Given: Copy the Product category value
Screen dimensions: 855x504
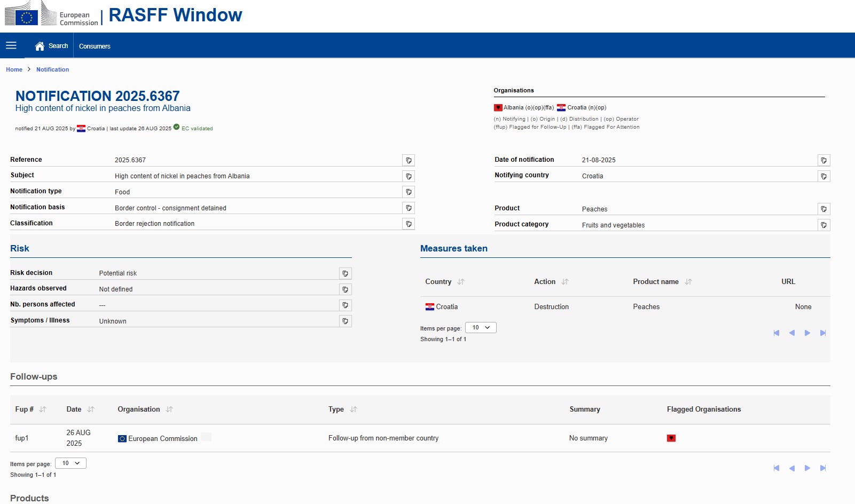Looking at the screenshot, I should [824, 225].
